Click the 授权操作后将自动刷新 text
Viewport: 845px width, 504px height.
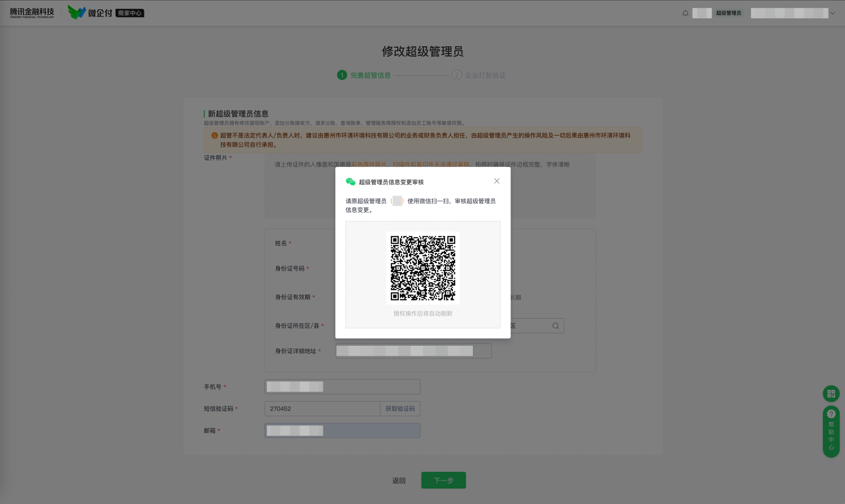point(423,314)
